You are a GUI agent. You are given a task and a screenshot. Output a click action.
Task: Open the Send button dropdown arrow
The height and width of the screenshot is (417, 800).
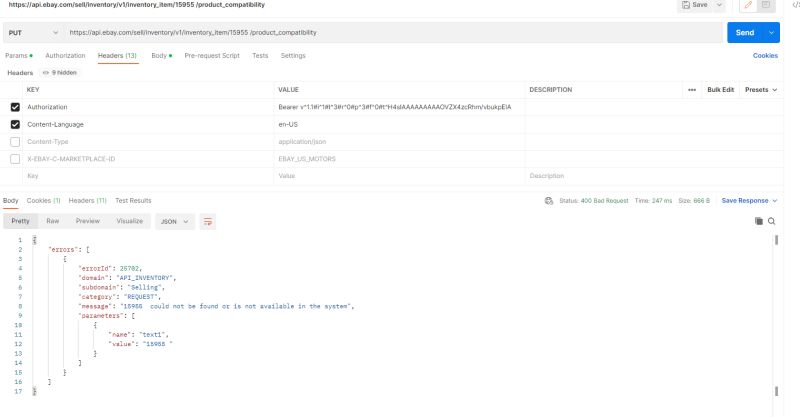coord(771,33)
